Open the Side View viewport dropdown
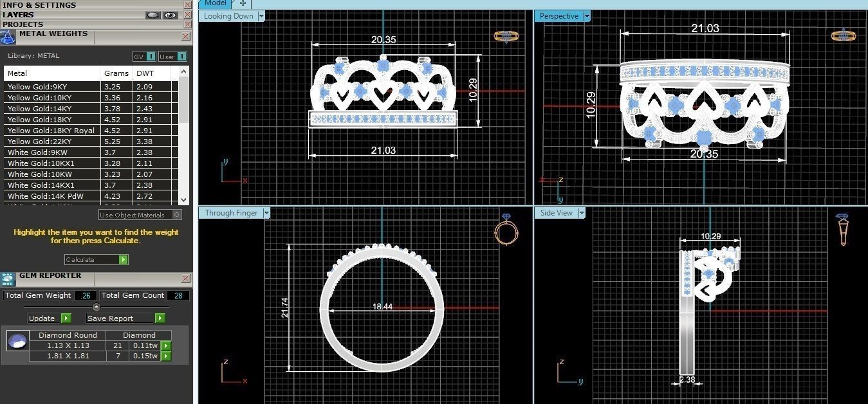The height and width of the screenshot is (404, 868). [581, 213]
